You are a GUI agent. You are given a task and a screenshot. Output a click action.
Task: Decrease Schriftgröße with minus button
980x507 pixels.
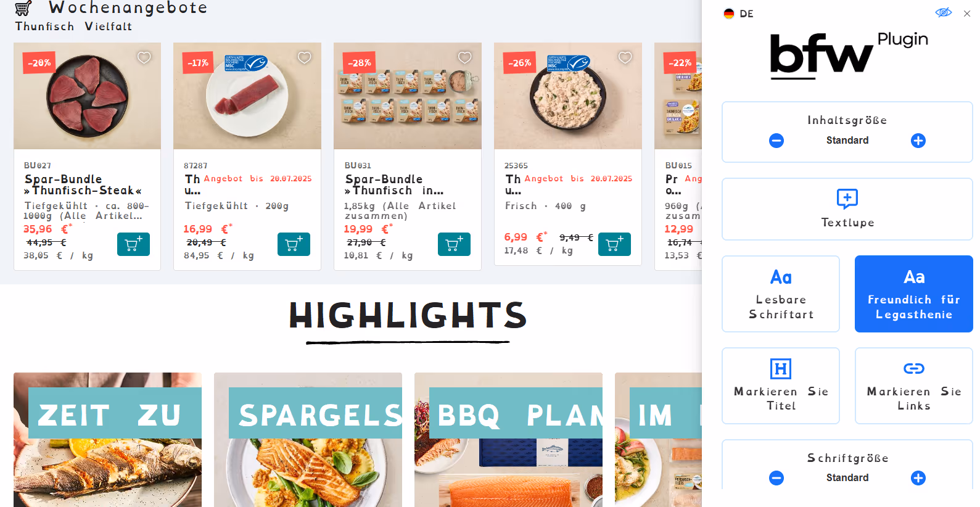776,478
